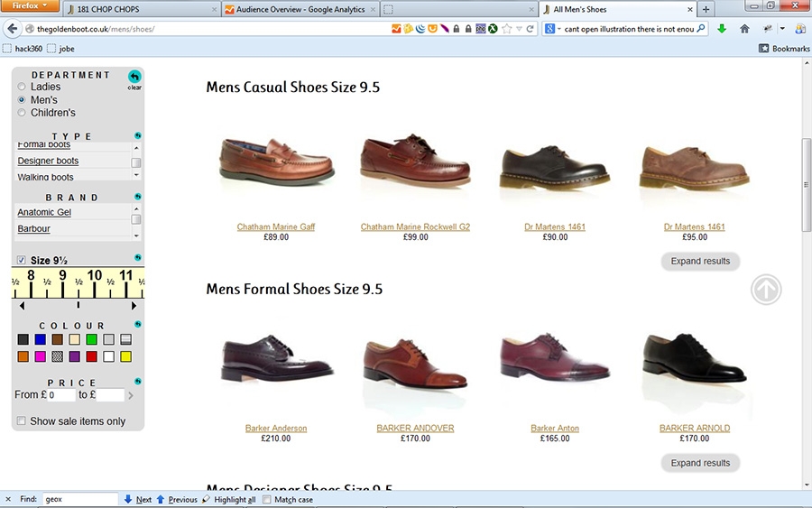
Task: Filter by Barbour brand
Action: click(33, 228)
